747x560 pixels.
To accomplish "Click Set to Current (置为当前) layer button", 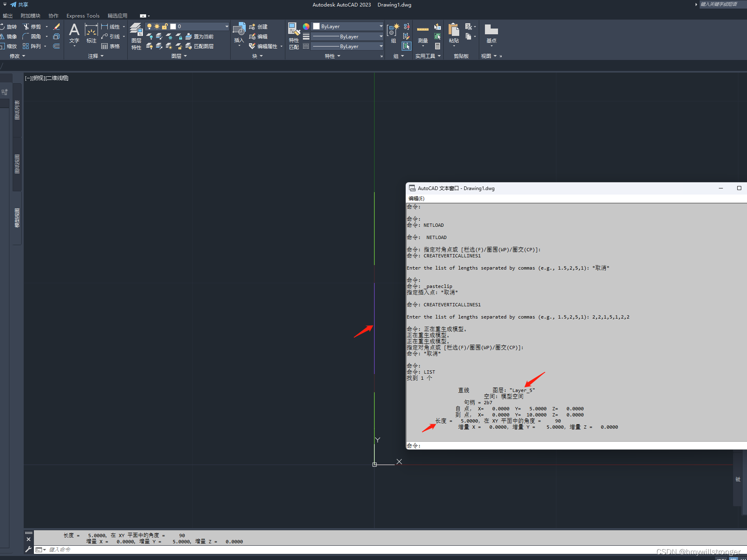I will point(200,36).
